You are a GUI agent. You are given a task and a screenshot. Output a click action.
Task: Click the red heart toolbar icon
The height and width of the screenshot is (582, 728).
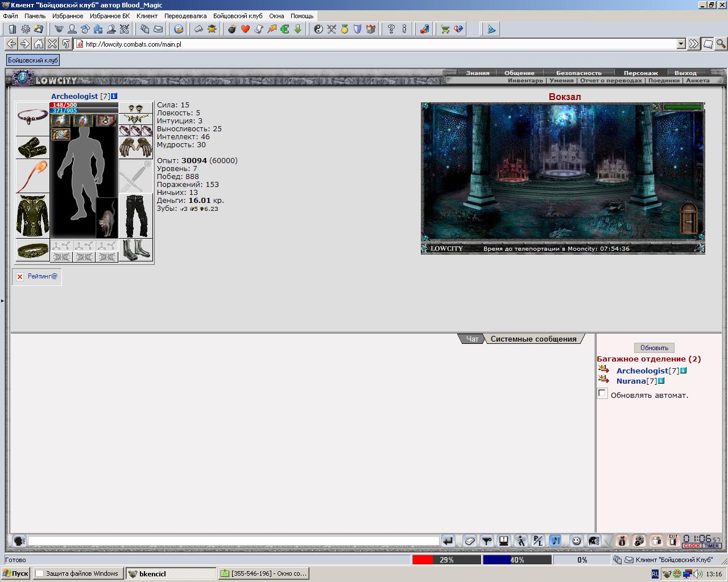pos(245,29)
